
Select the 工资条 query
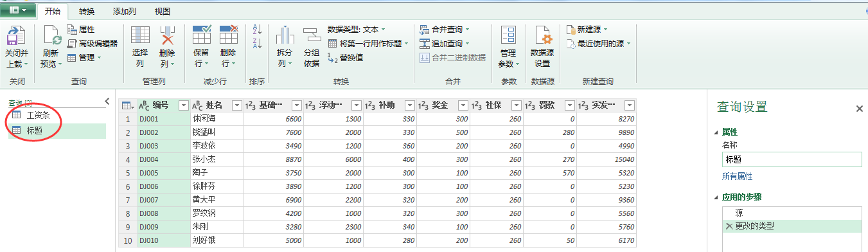coord(57,116)
